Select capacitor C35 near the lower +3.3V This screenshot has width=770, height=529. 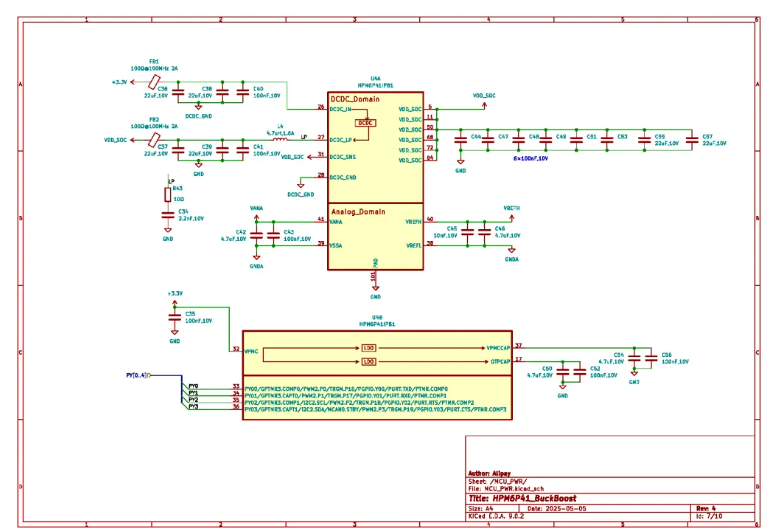[x=175, y=319]
